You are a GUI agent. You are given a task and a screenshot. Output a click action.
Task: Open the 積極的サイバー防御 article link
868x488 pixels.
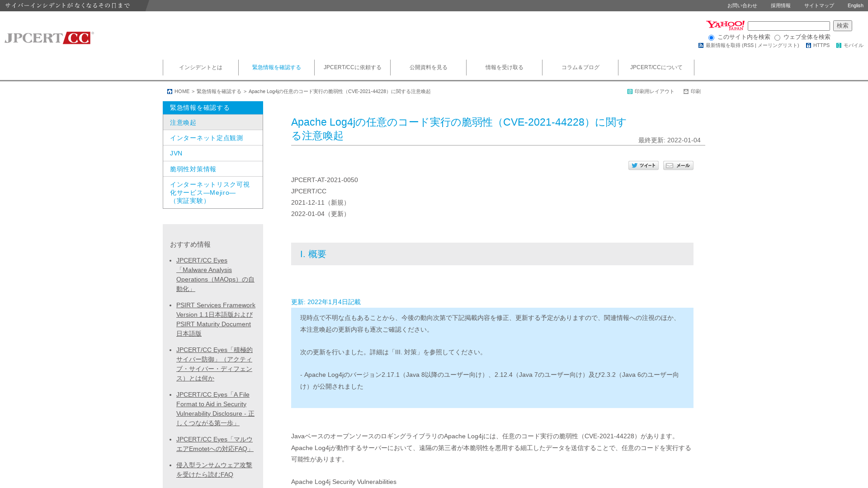214,364
